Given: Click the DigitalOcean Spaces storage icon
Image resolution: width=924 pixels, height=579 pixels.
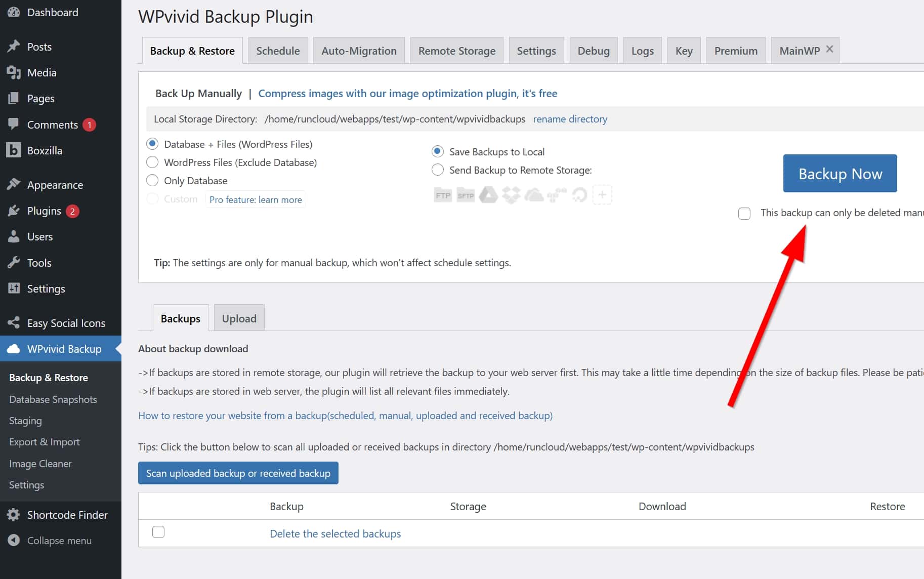Looking at the screenshot, I should tap(579, 195).
